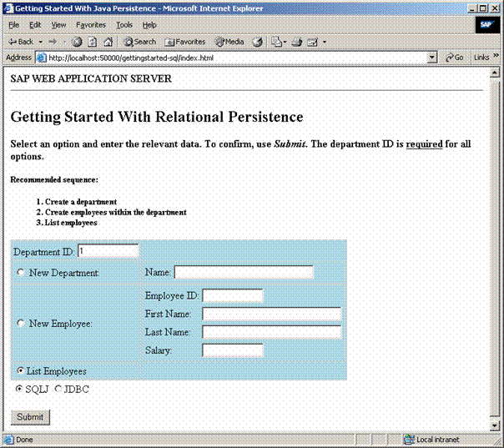Open the Favorites toolbar button
Screen dimensions: 504x448
[x=185, y=41]
